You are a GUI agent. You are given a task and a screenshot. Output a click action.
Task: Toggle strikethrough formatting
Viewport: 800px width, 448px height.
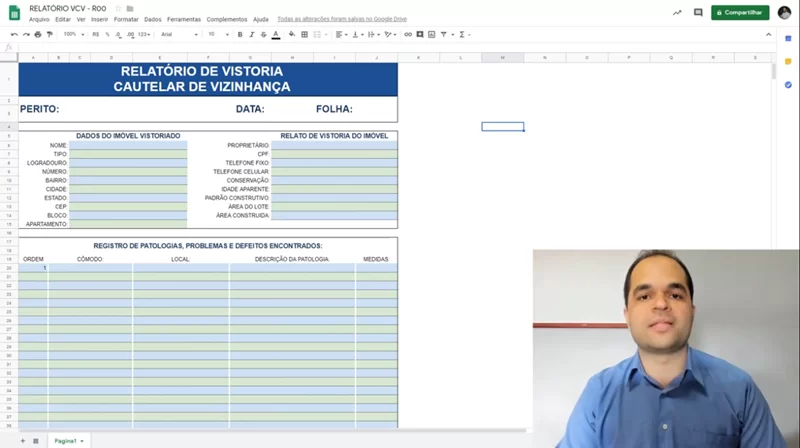click(263, 35)
